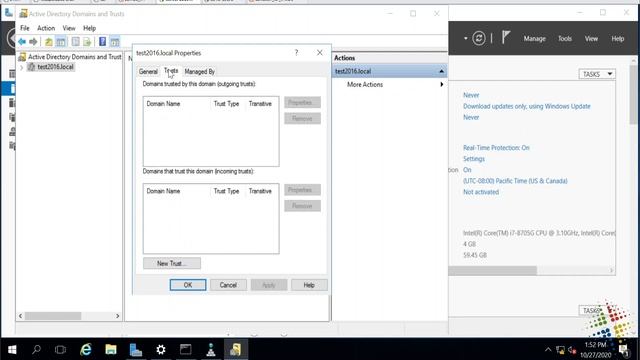Open the Tools menu in Server Manager
Image resolution: width=640 pixels, height=360 pixels.
coord(565,39)
